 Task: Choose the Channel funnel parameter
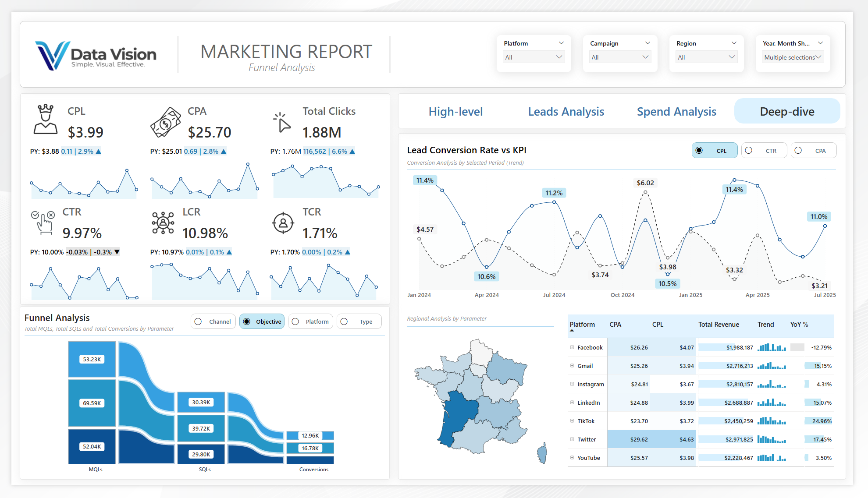pyautogui.click(x=198, y=321)
